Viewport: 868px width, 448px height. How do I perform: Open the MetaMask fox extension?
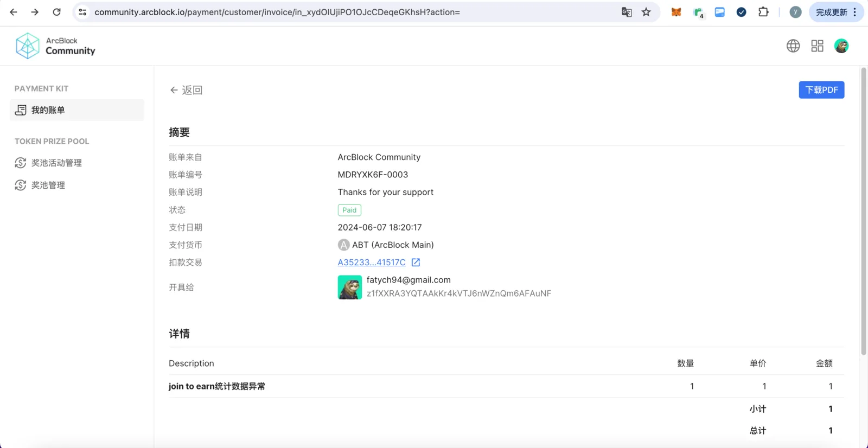tap(676, 12)
